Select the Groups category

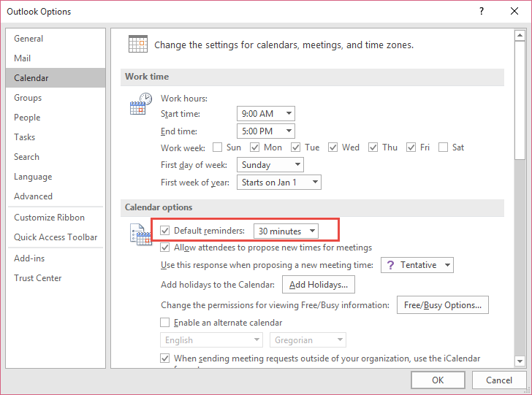coord(56,98)
